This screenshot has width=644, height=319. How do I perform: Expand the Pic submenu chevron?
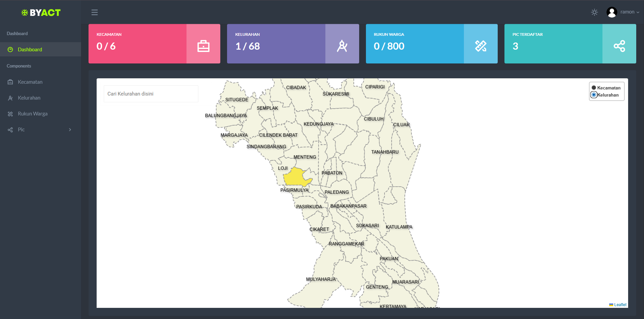(70, 130)
